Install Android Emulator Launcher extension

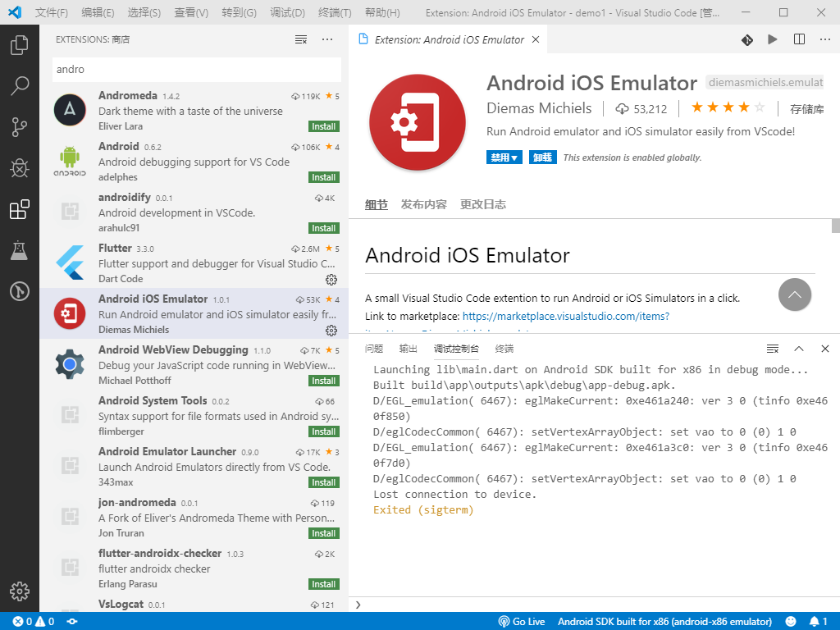(x=324, y=482)
